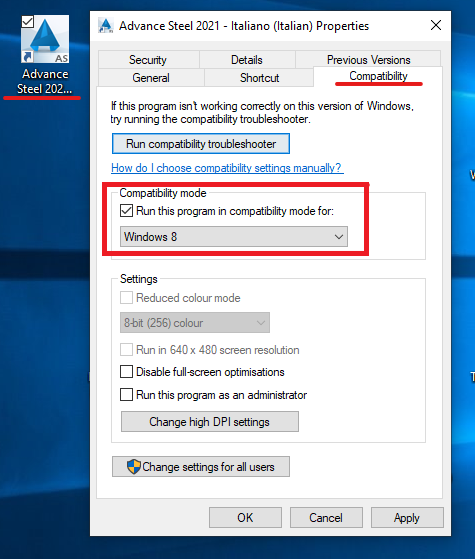Screen dimensions: 475x559
Task: Click Change settings for all users
Action: point(201,466)
